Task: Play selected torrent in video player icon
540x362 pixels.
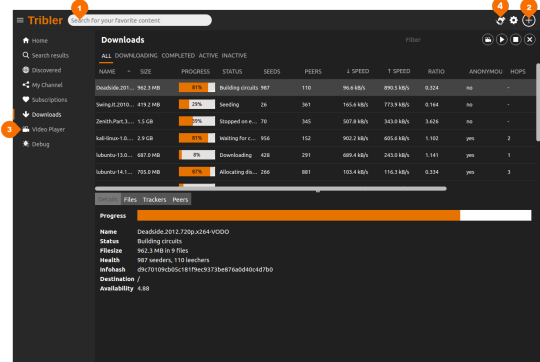Action: pos(488,40)
